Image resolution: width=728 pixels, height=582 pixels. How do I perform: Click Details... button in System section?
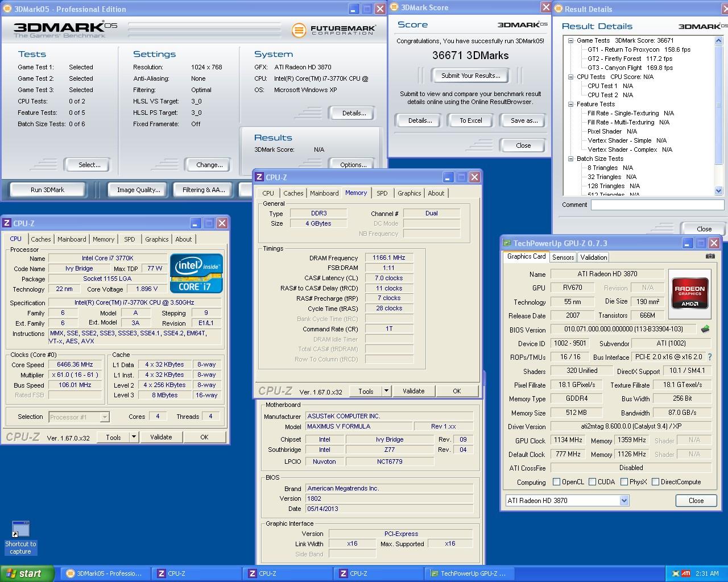pyautogui.click(x=354, y=113)
